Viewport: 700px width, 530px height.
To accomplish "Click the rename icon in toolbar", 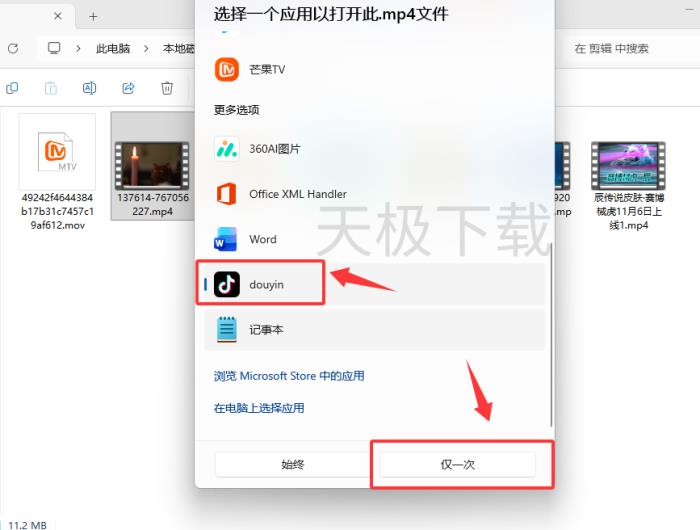I will click(x=89, y=88).
